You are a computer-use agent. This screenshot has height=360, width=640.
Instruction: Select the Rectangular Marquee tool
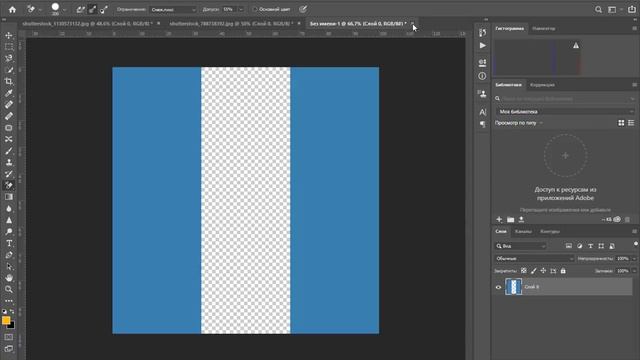point(9,47)
